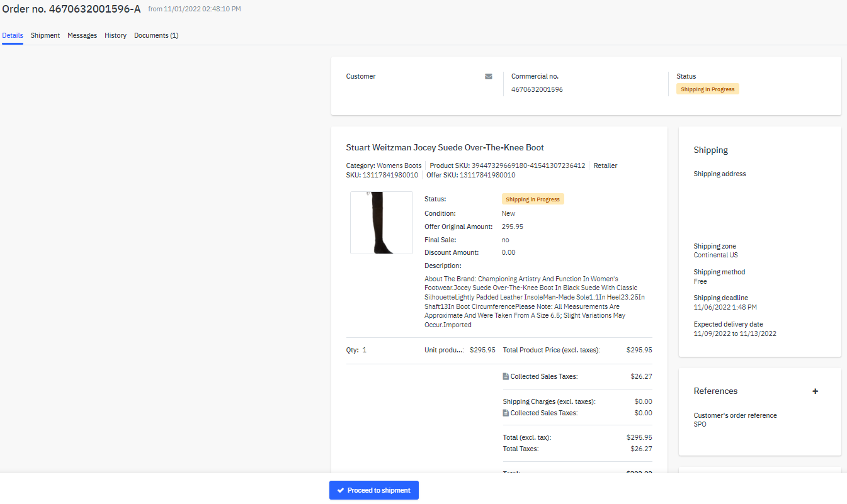Select the Shipping Charges (excl. taxes) label

pos(549,401)
